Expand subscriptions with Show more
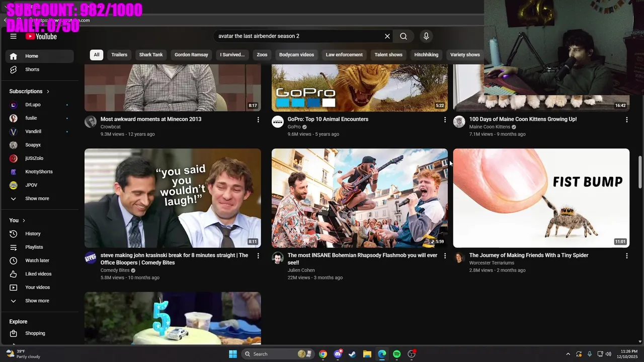The height and width of the screenshot is (362, 644). point(40,199)
